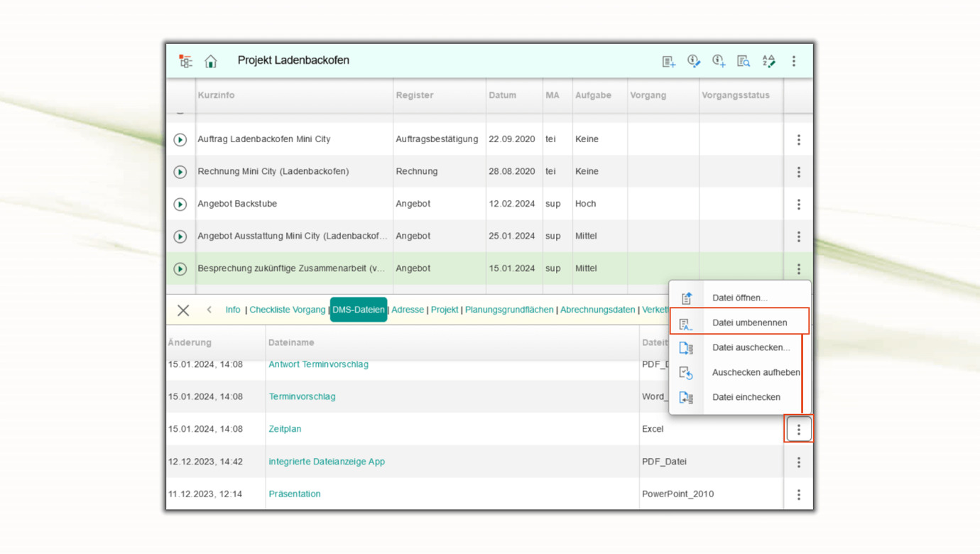
Task: Close the detail panel with X
Action: (183, 310)
